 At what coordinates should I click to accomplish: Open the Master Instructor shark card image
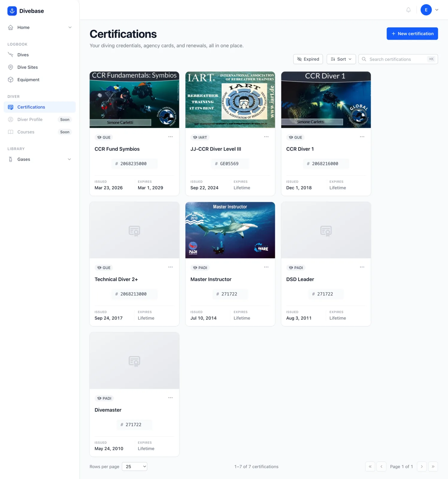tap(230, 230)
